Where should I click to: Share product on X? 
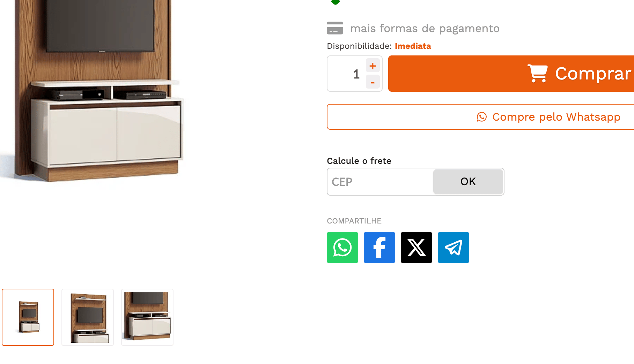tap(416, 248)
